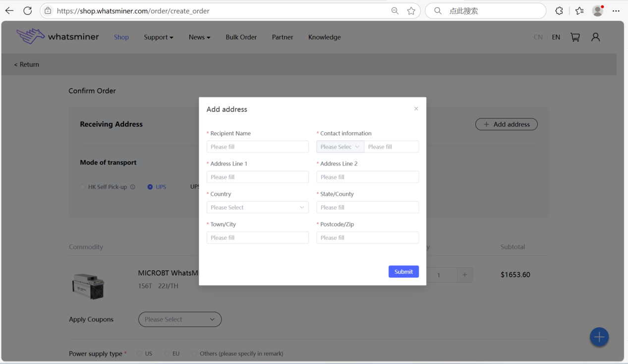This screenshot has height=364, width=628.
Task: Increase quantity with the plus stepper
Action: 464,275
